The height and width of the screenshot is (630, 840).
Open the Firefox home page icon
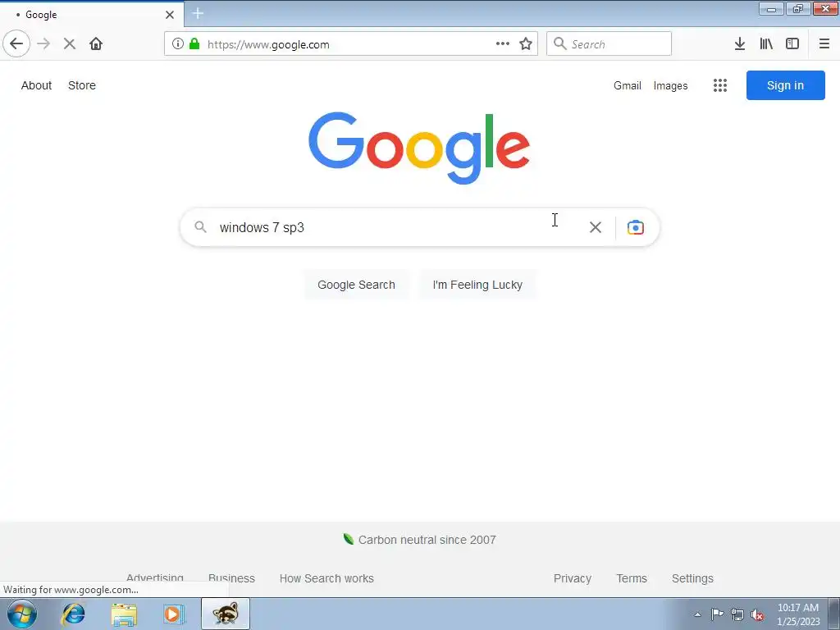(x=96, y=43)
